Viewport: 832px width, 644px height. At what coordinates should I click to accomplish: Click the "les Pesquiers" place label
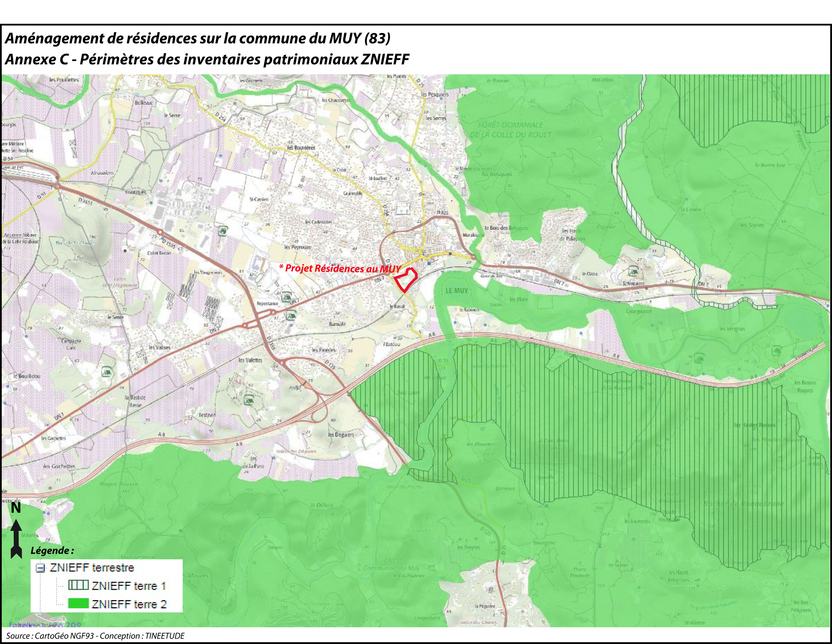coord(435,94)
